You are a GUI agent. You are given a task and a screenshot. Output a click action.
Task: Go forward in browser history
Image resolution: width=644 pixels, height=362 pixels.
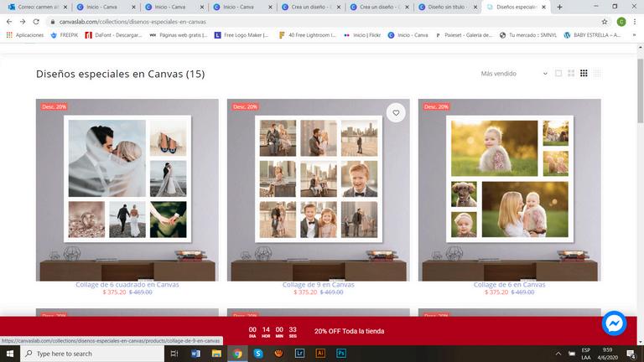tap(23, 22)
